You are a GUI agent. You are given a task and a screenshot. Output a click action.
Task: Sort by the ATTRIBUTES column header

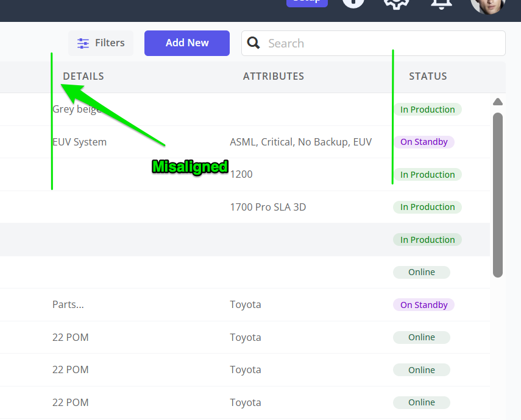pos(274,76)
